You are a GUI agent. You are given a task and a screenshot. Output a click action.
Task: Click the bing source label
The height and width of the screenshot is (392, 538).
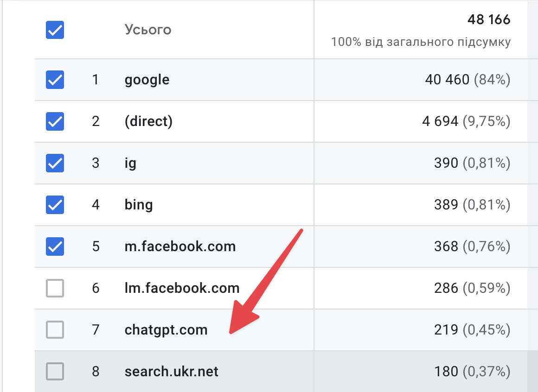(139, 205)
